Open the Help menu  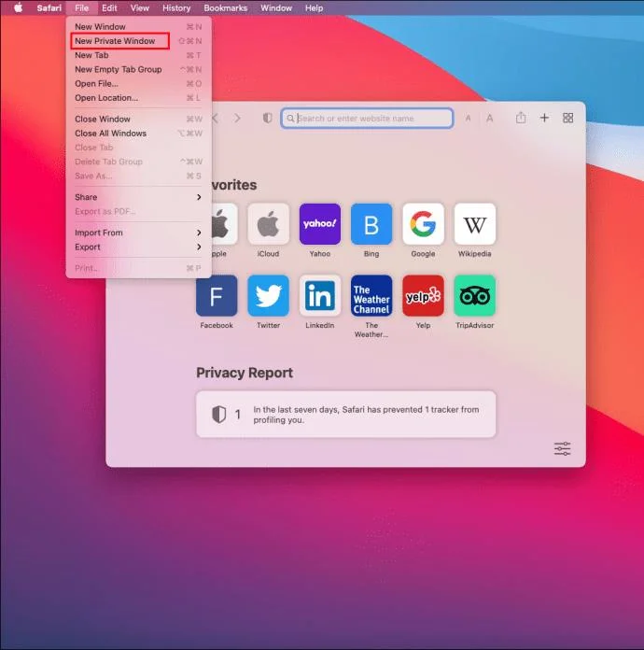[x=314, y=7]
